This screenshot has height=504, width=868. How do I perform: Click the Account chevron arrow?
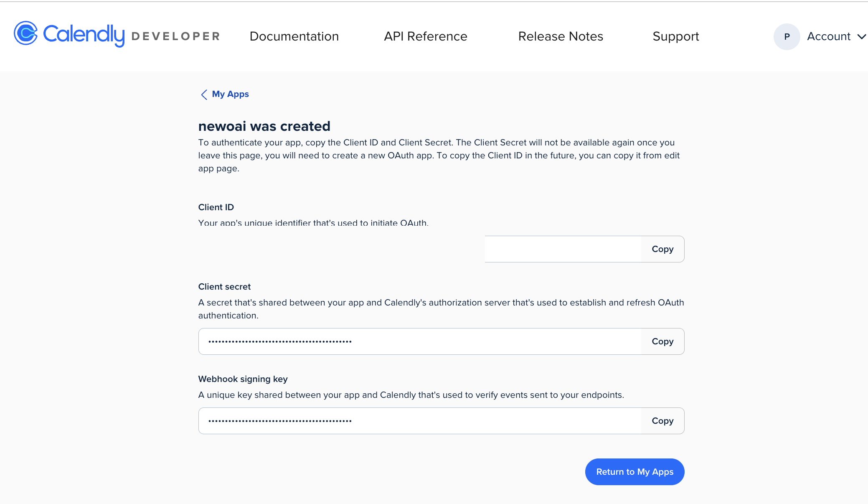pos(861,37)
